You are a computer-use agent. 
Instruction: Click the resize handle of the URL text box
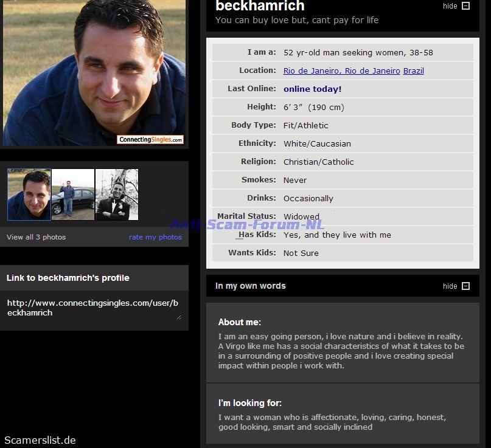click(x=179, y=317)
